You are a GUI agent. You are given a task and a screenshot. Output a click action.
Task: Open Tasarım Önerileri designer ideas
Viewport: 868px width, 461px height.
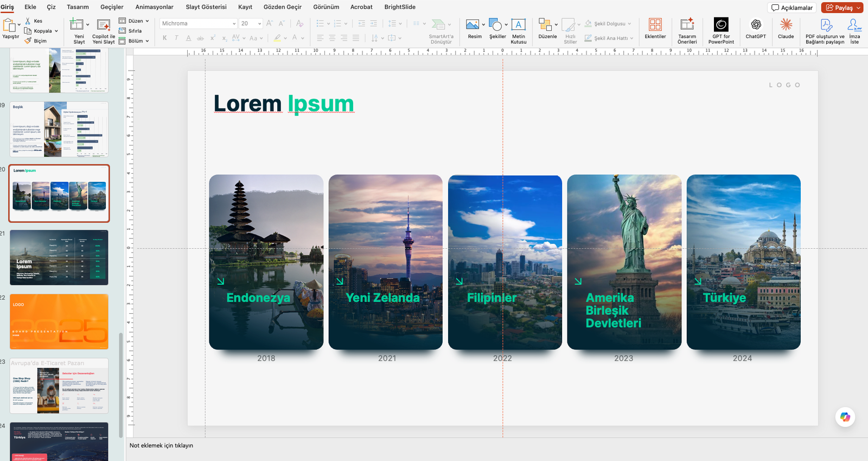pos(687,31)
